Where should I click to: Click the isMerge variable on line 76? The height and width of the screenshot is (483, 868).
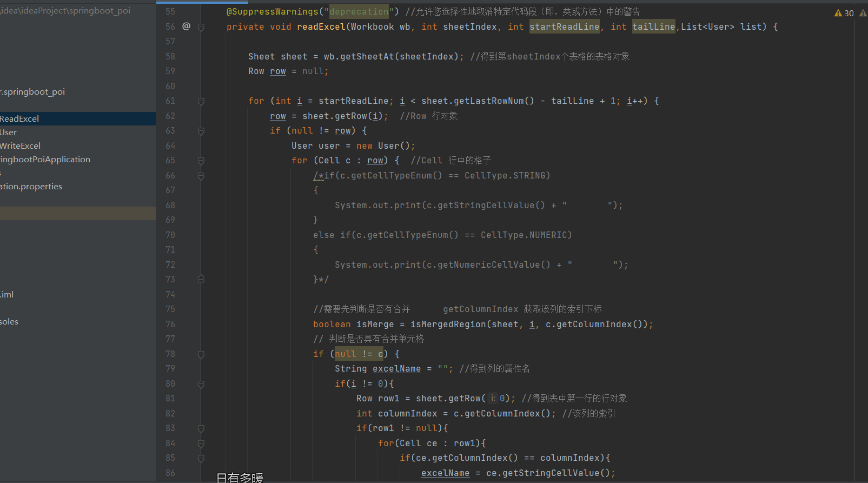tap(375, 324)
